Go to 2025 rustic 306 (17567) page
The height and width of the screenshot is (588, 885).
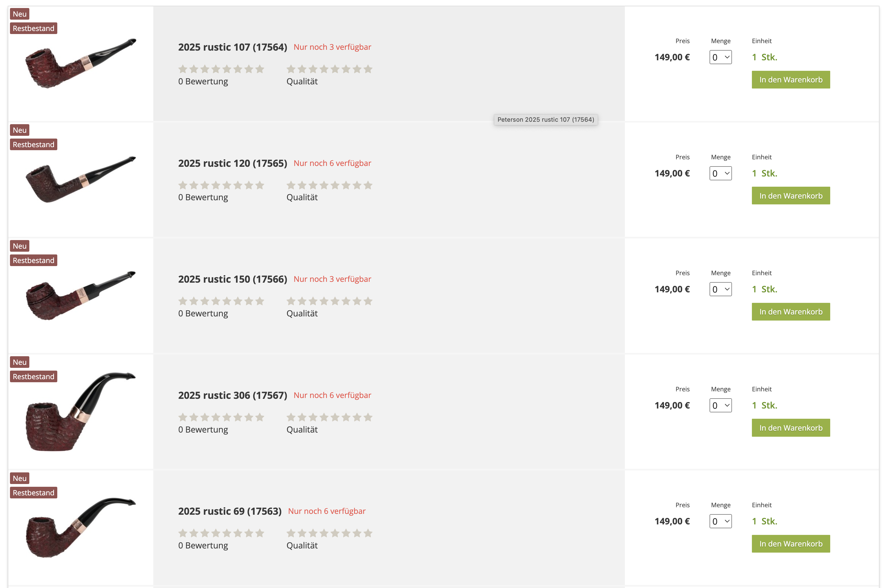232,395
